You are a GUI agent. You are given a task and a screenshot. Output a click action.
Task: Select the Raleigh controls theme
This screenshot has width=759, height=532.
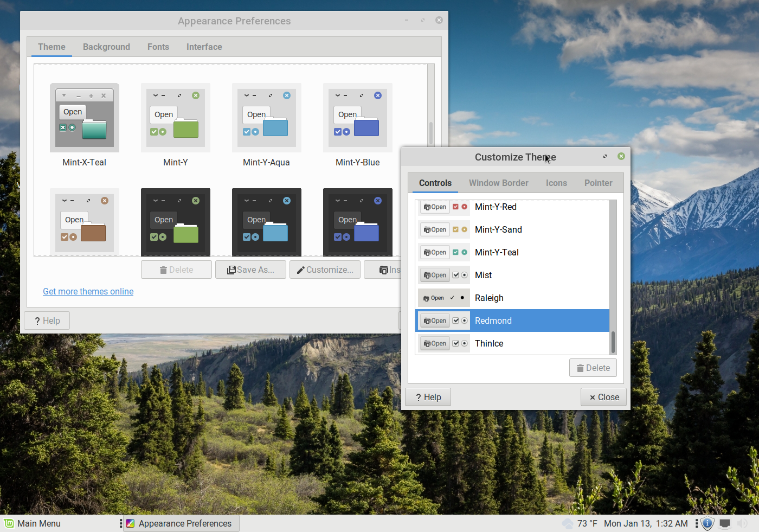(489, 298)
